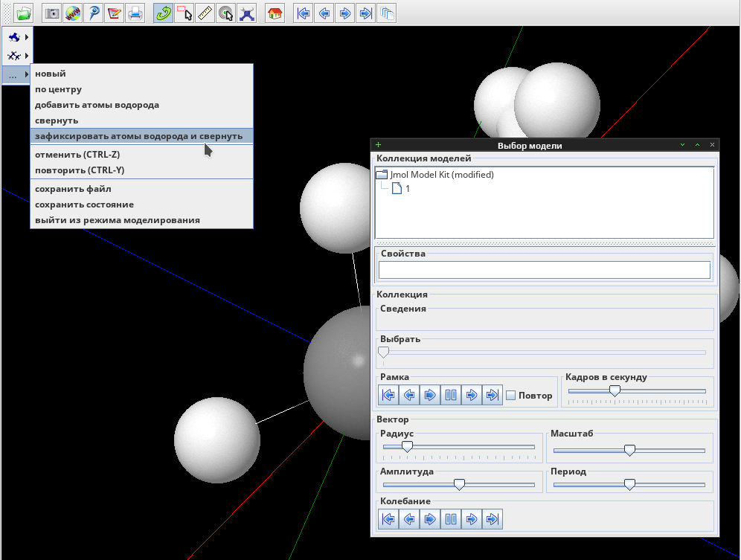Click inside the Свойства text field
The width and height of the screenshot is (741, 560).
tap(545, 270)
